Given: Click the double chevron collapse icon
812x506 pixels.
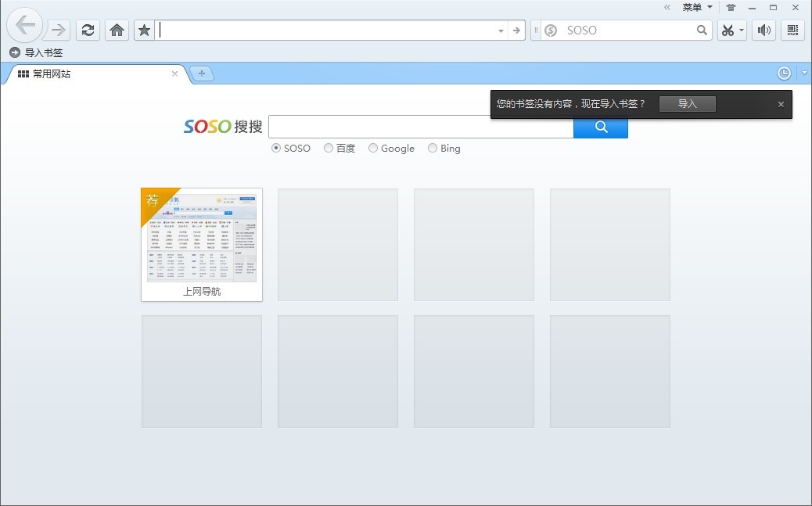Looking at the screenshot, I should 667,7.
